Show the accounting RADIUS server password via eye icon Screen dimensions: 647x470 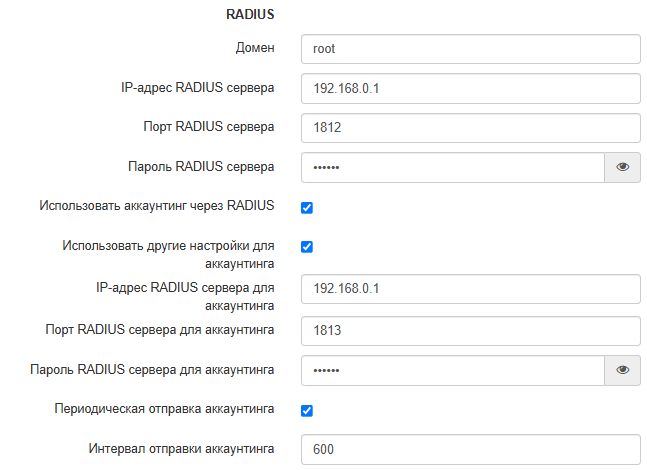pyautogui.click(x=622, y=370)
